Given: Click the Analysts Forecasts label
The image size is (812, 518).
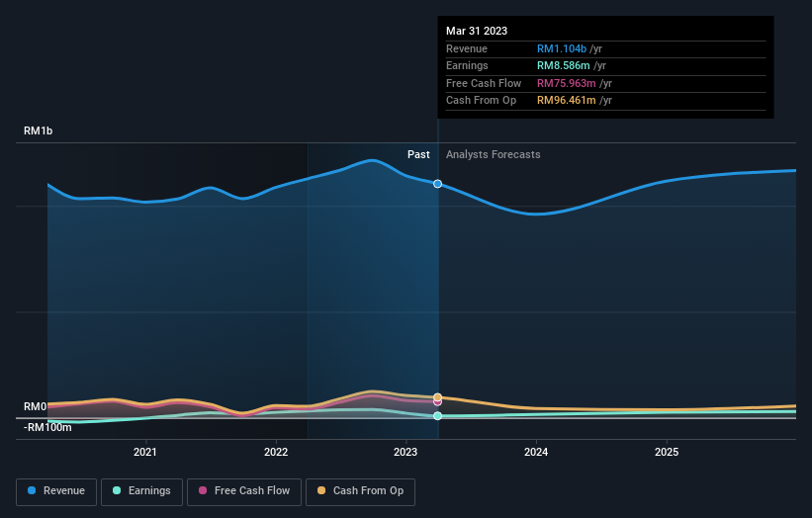Looking at the screenshot, I should (x=493, y=154).
